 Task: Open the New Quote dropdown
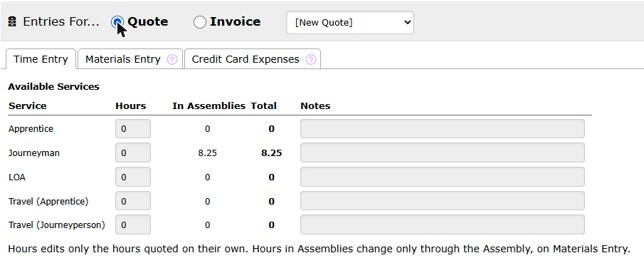coord(350,22)
